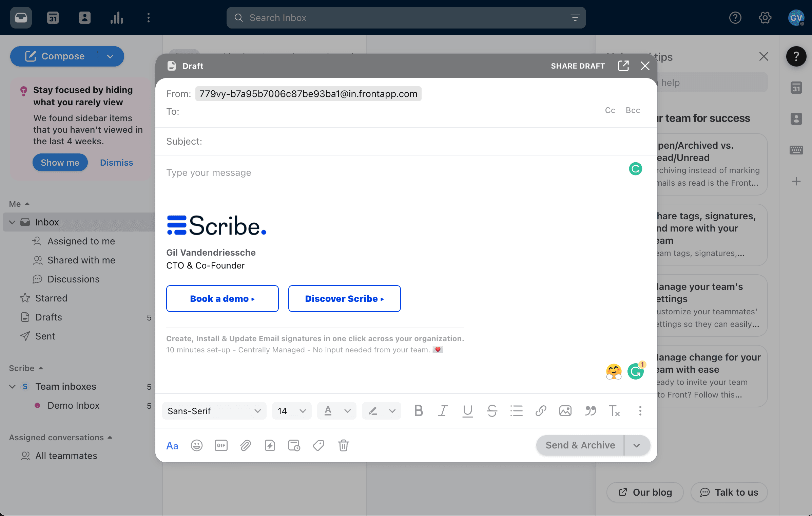812x516 pixels.
Task: Discard the draft with trash icon
Action: 343,445
